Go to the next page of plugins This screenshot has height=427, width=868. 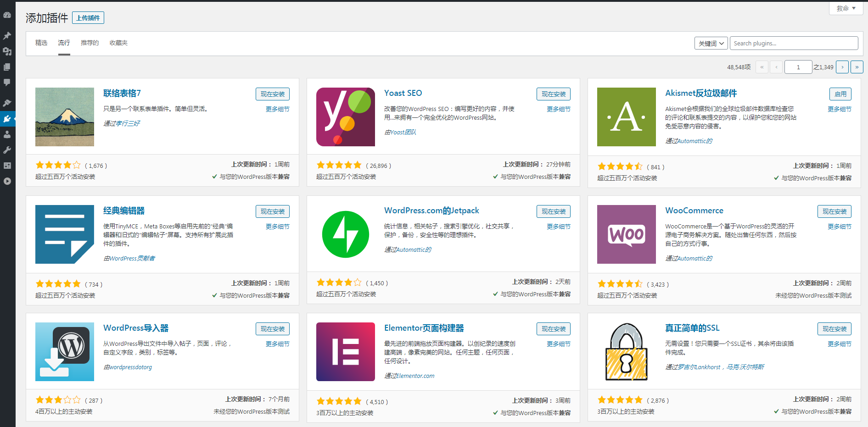click(842, 67)
